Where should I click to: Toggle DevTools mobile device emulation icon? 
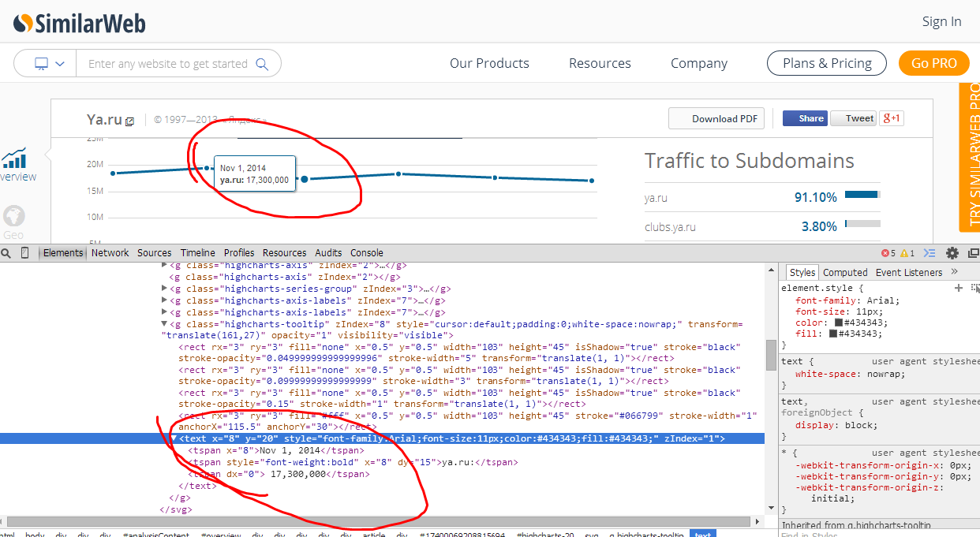[x=25, y=253]
